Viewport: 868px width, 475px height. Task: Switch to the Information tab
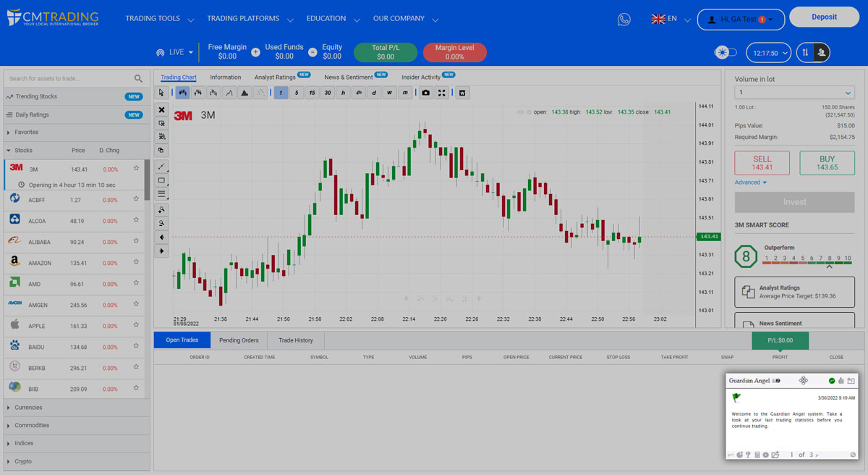[226, 77]
